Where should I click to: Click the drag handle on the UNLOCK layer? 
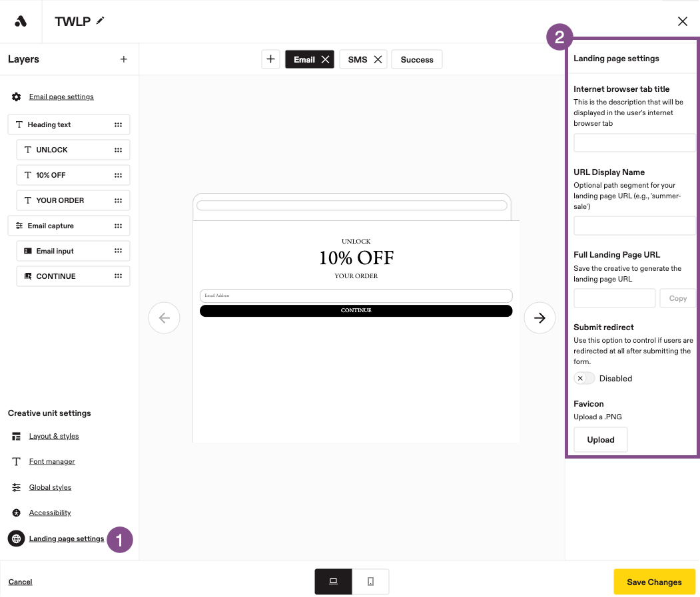pyautogui.click(x=118, y=150)
